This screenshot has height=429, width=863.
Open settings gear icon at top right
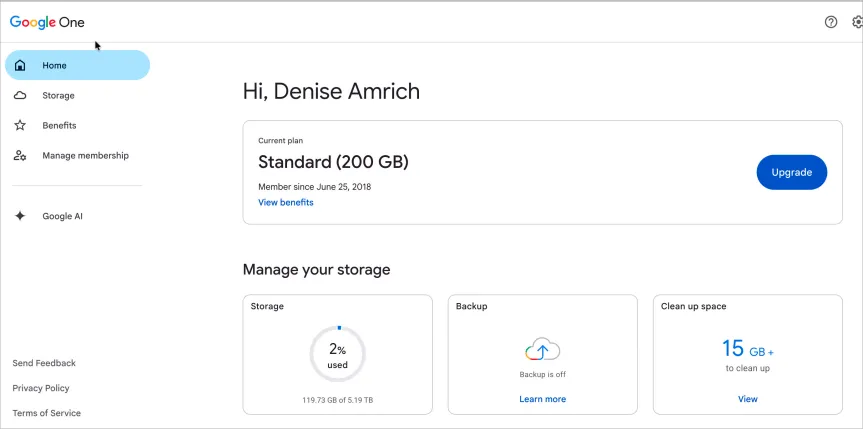[x=857, y=22]
